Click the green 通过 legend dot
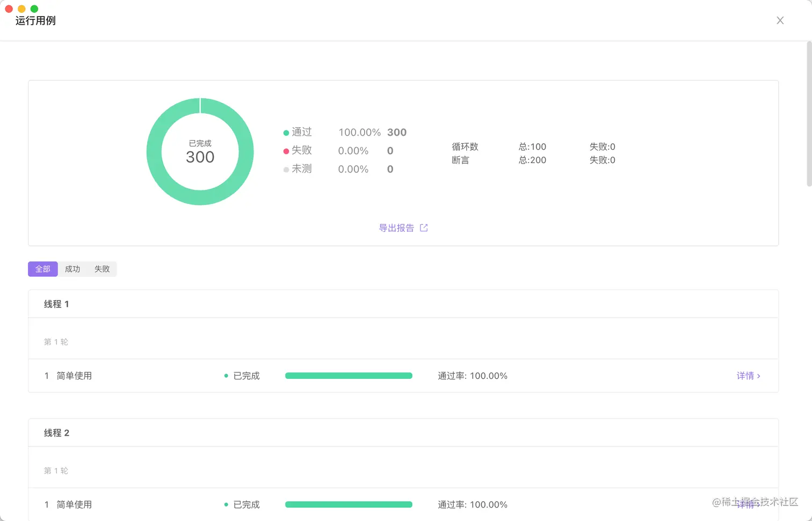This screenshot has height=521, width=812. 286,133
